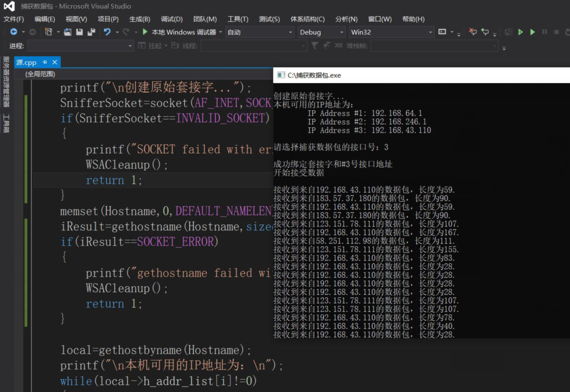Open the 文件(F) menu
Viewport: 570px width, 392px height.
coord(14,19)
